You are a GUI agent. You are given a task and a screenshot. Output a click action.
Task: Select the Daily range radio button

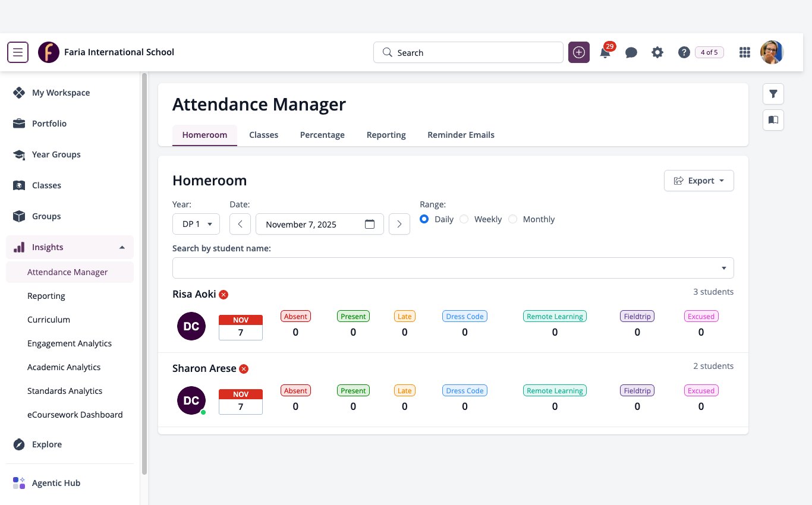(424, 219)
